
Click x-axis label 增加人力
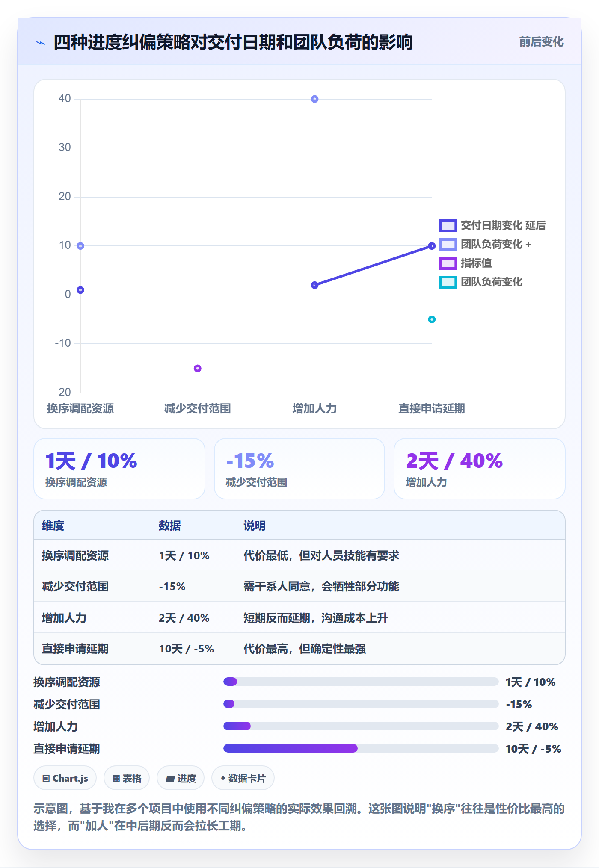pyautogui.click(x=314, y=408)
